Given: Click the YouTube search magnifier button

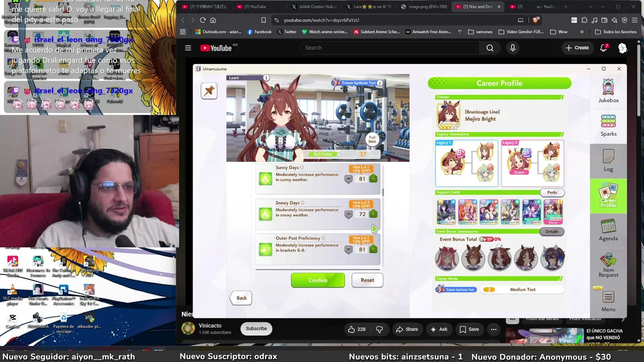Looking at the screenshot, I should click(490, 48).
